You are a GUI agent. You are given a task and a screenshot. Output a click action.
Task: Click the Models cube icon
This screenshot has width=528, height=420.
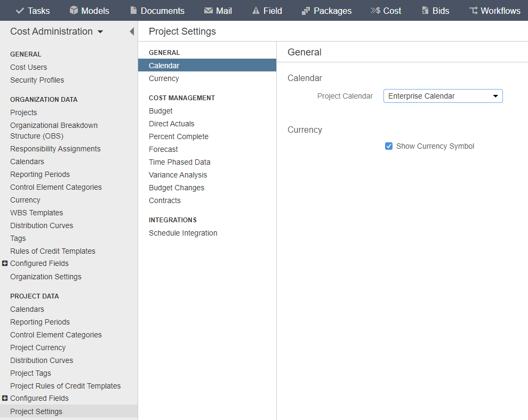(74, 11)
